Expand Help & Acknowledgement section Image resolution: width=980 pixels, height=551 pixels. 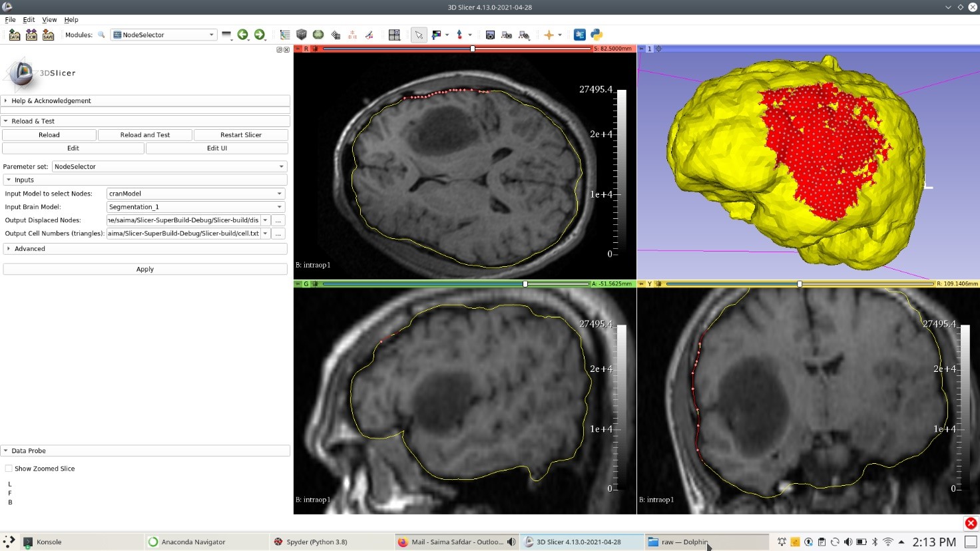(x=145, y=100)
